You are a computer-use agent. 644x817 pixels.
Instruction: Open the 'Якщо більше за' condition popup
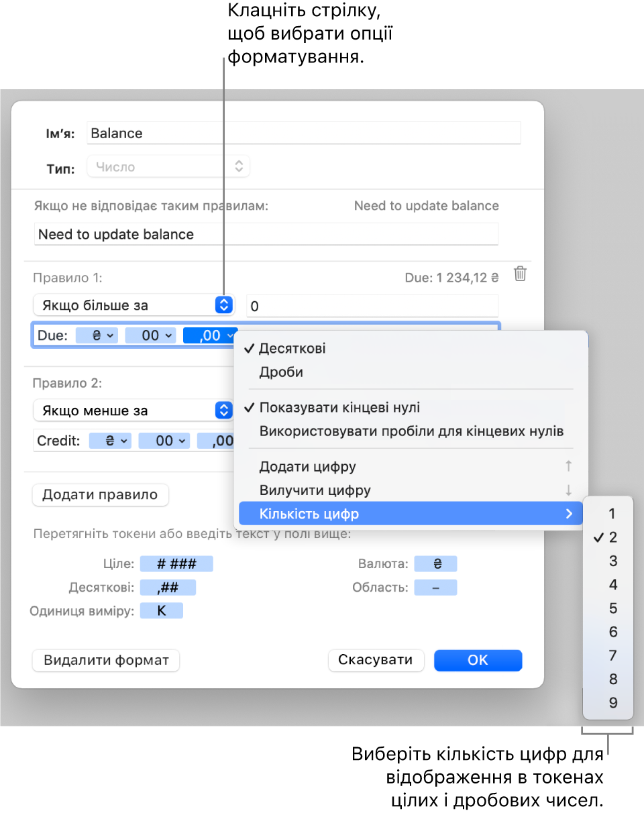coord(133,305)
